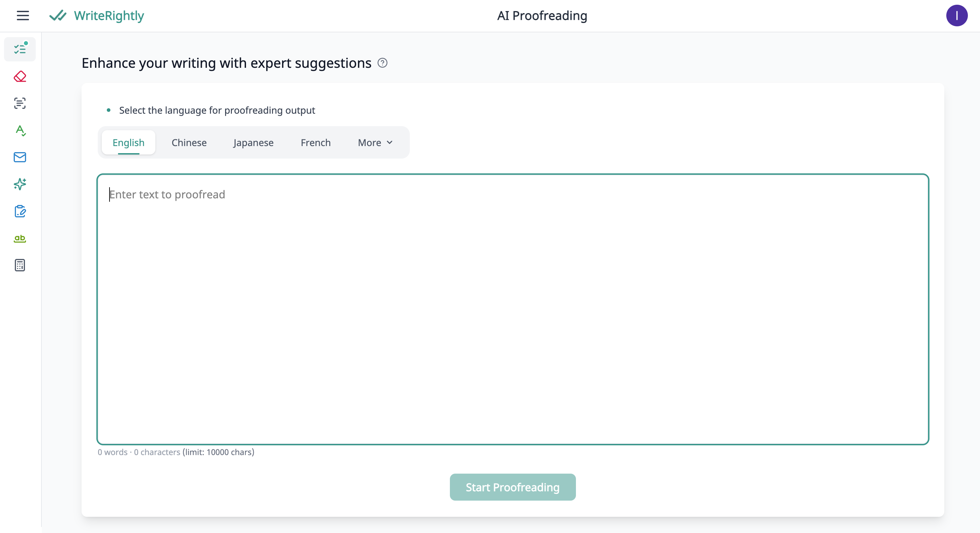Click the green grammar check letter icon
This screenshot has height=533, width=980.
pyautogui.click(x=20, y=131)
